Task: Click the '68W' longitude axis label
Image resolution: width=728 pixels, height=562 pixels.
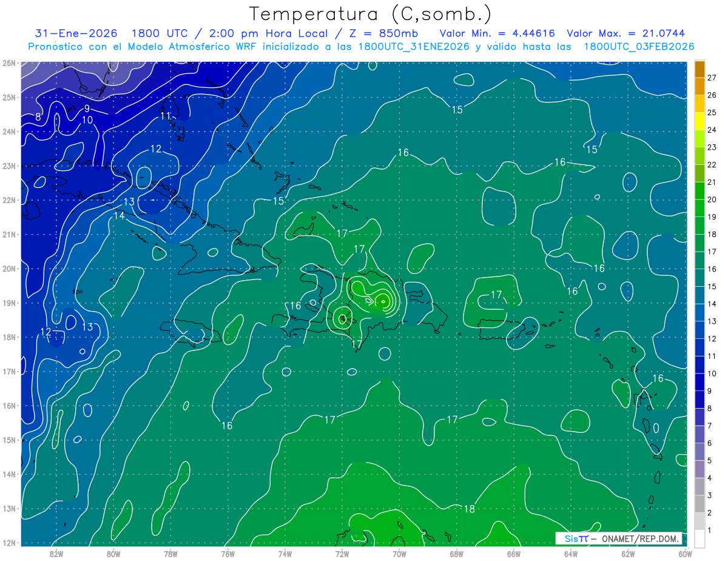Action: click(456, 553)
